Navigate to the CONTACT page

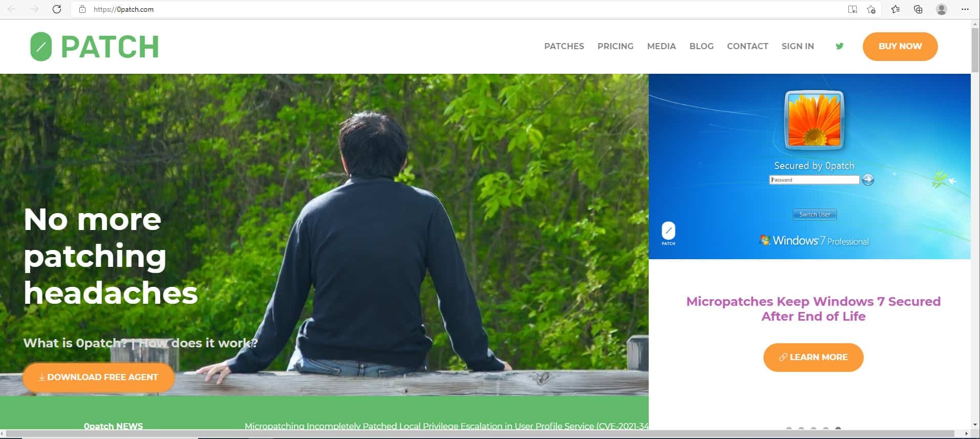point(748,46)
